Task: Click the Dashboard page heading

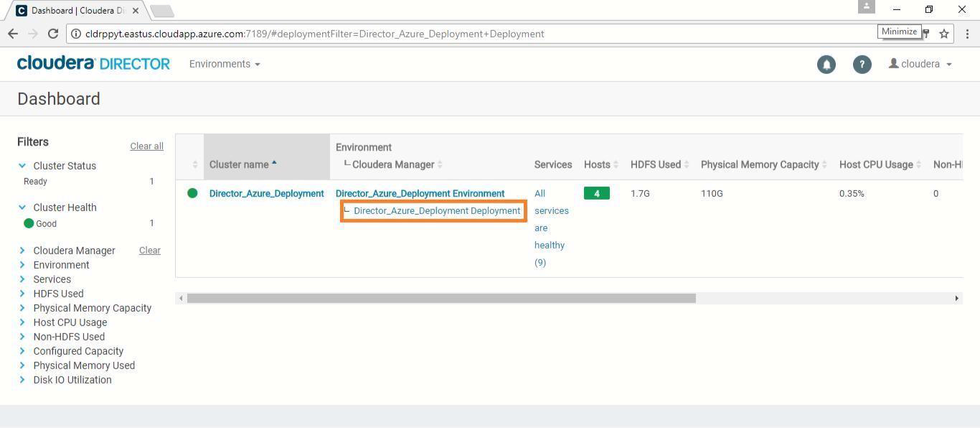Action: point(59,99)
